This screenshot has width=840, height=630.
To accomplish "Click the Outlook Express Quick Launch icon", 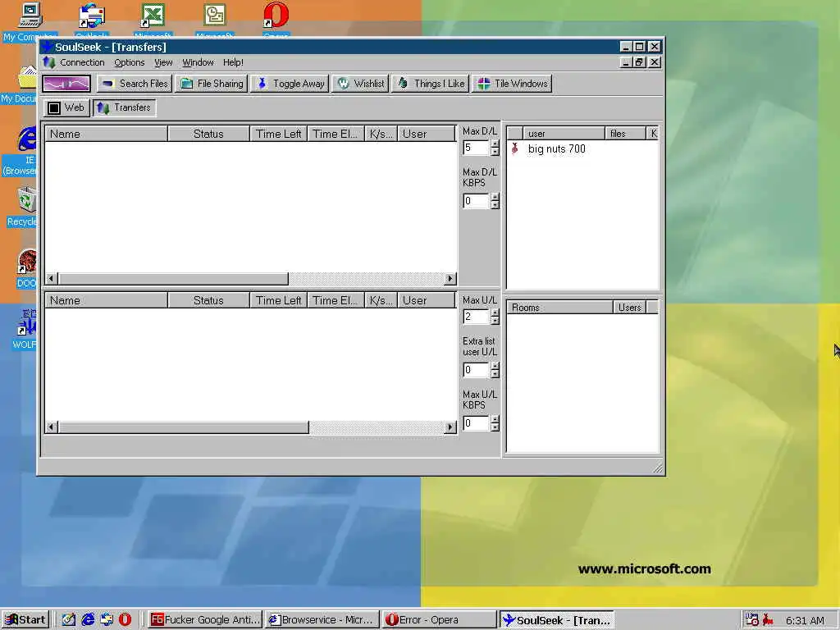I will click(x=107, y=620).
